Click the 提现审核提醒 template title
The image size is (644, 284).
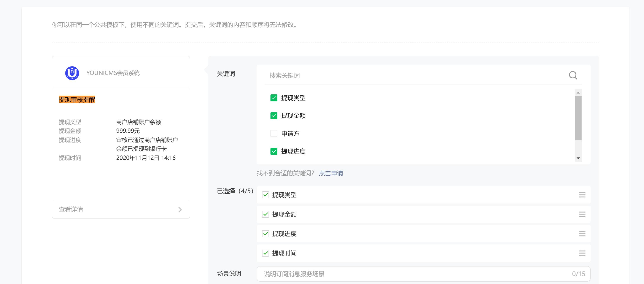click(77, 100)
